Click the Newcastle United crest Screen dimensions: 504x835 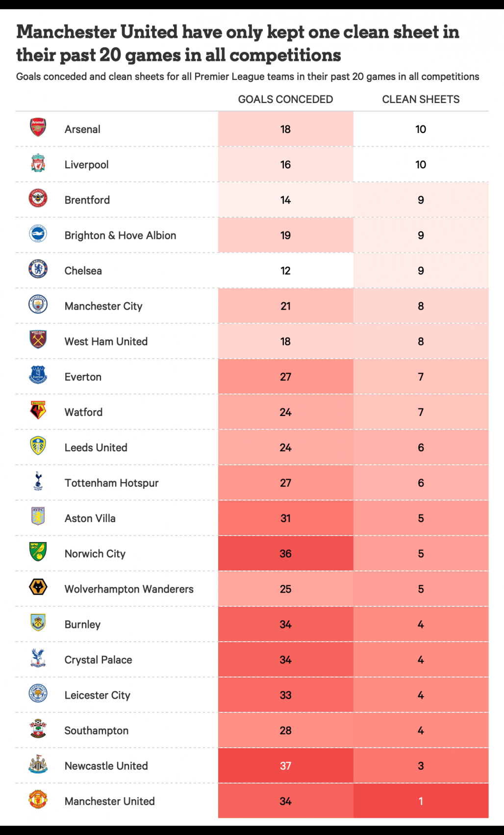click(x=38, y=764)
